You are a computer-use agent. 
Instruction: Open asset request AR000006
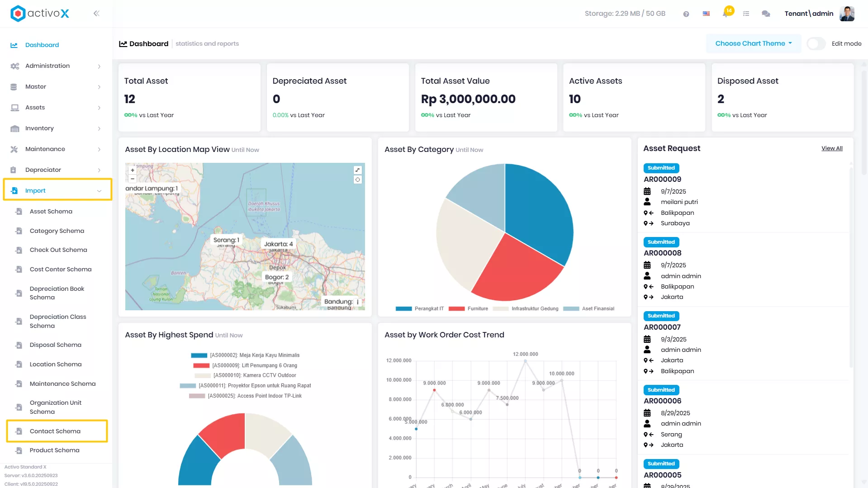pyautogui.click(x=662, y=401)
